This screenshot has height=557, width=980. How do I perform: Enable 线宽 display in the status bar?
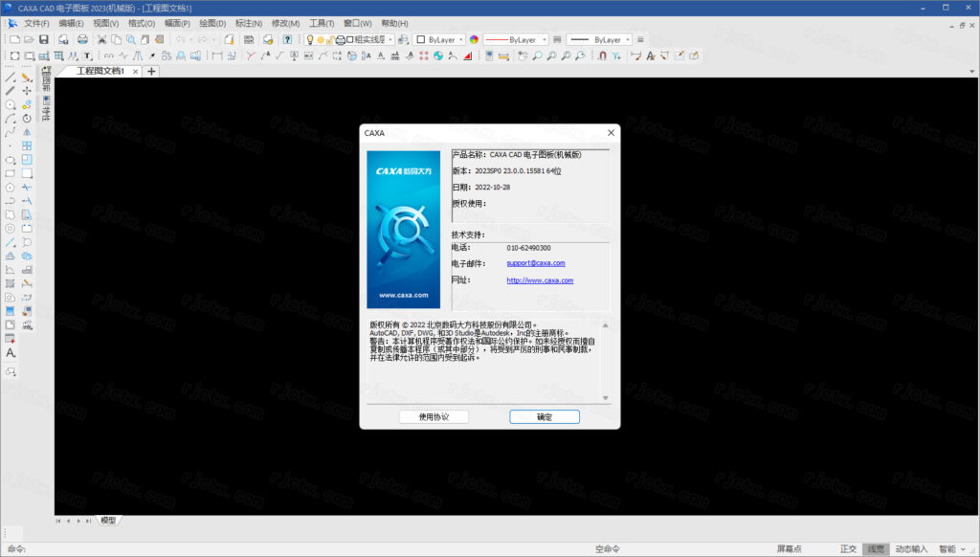(x=875, y=548)
